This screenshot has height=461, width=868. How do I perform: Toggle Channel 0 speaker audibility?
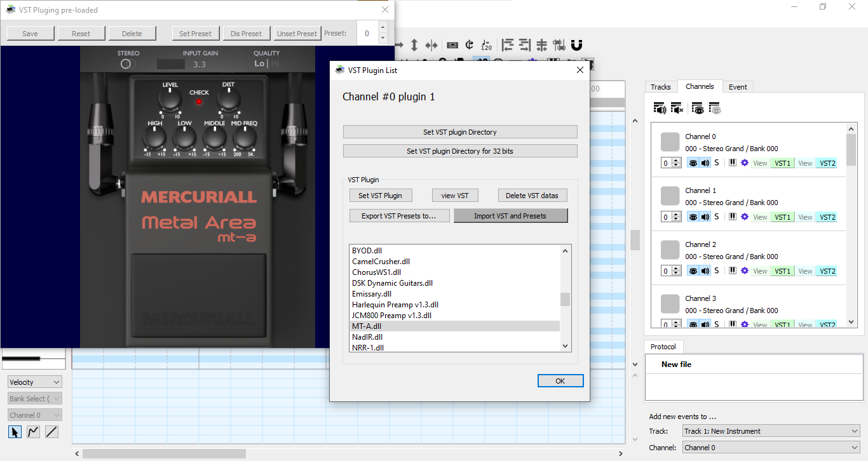click(705, 163)
